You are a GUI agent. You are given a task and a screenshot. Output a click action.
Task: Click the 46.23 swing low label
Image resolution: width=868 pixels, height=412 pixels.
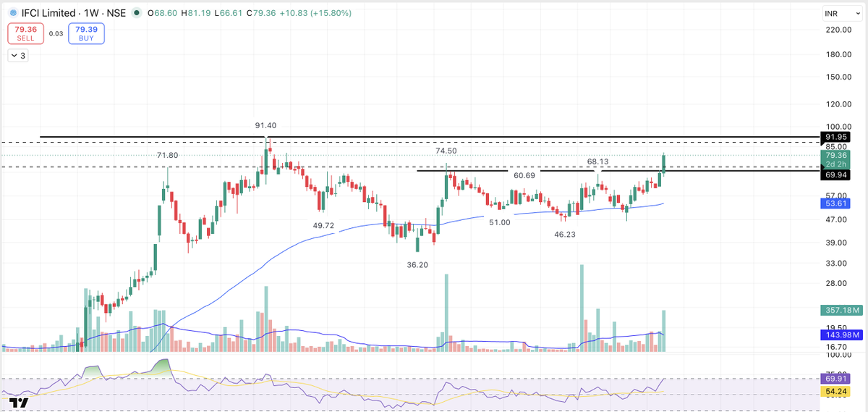click(565, 235)
